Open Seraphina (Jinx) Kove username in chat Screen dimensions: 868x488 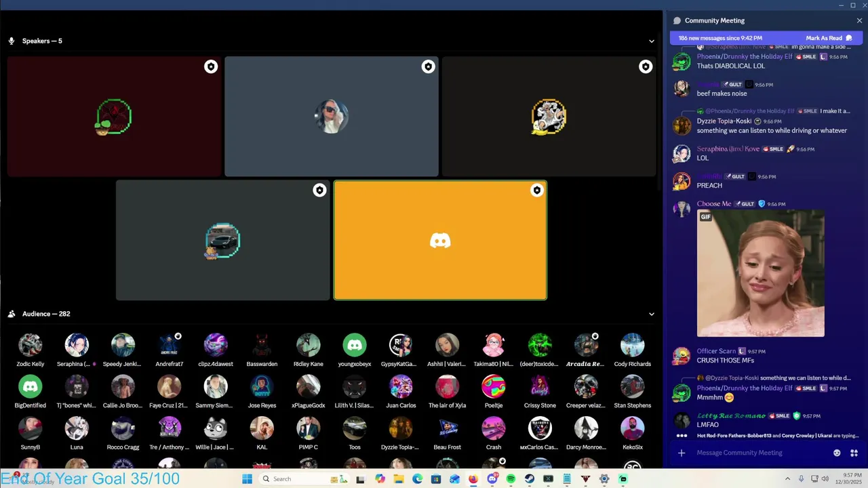tap(728, 149)
